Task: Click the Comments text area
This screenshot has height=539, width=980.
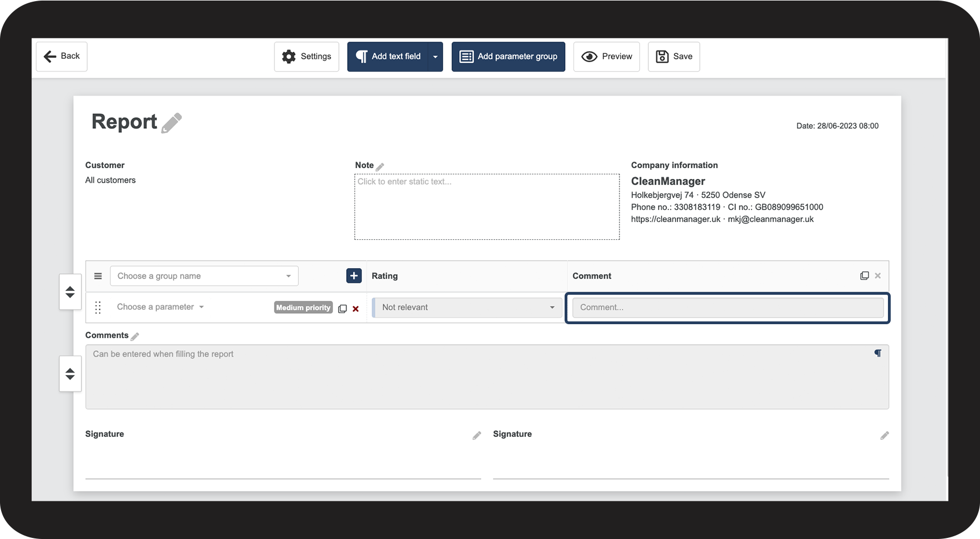Action: pyautogui.click(x=487, y=377)
